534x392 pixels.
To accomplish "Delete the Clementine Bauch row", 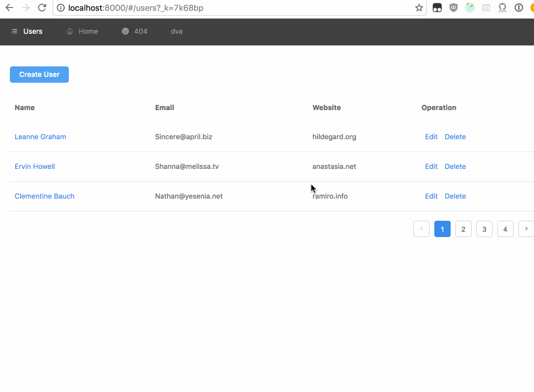I will point(455,196).
